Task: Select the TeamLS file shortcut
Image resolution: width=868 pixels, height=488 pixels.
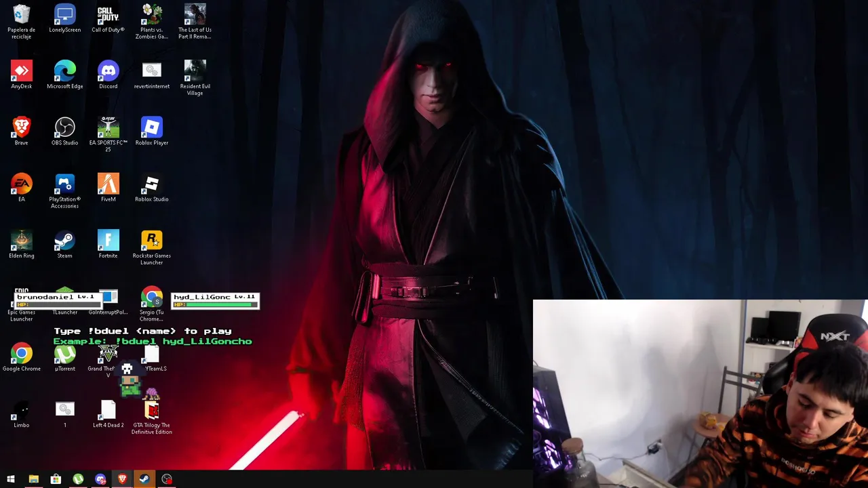Action: click(151, 357)
